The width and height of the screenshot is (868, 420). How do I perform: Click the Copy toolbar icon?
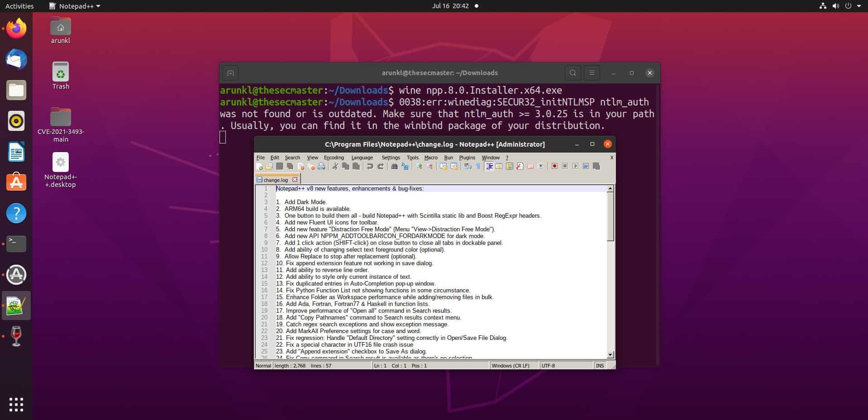click(346, 167)
